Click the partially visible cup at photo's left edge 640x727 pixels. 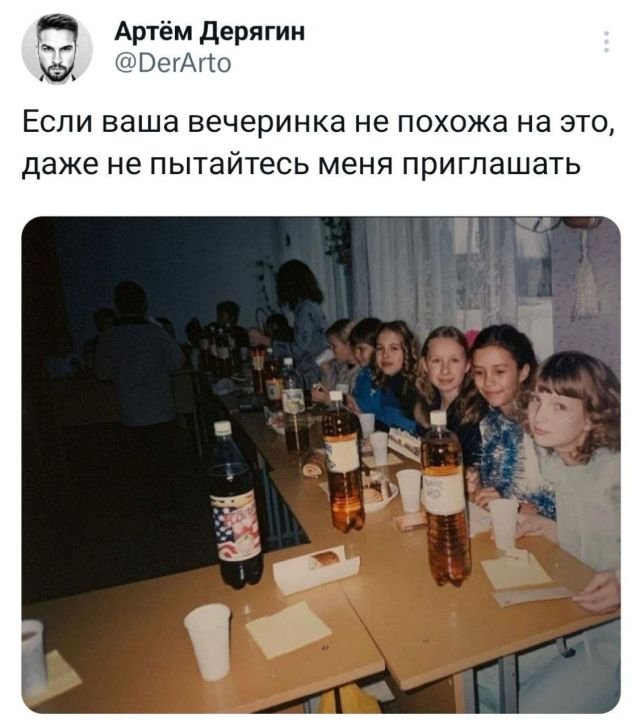34,656
